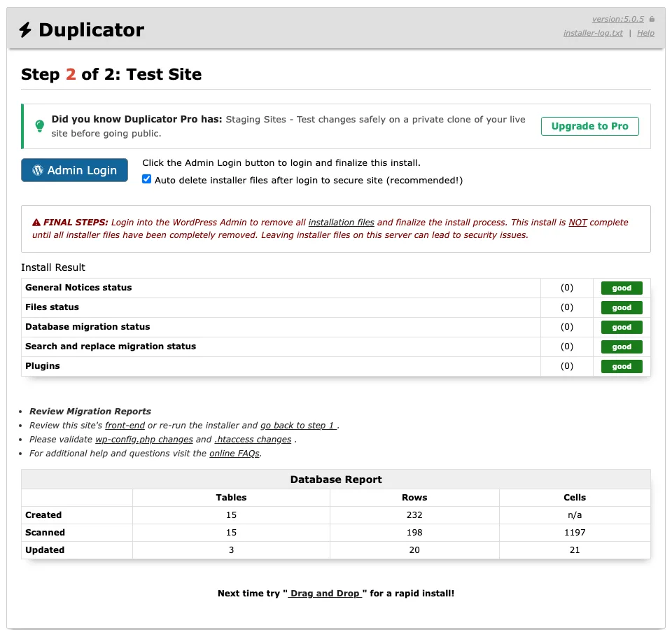This screenshot has height=630, width=672.
Task: Open the site's front-end link
Action: [125, 426]
